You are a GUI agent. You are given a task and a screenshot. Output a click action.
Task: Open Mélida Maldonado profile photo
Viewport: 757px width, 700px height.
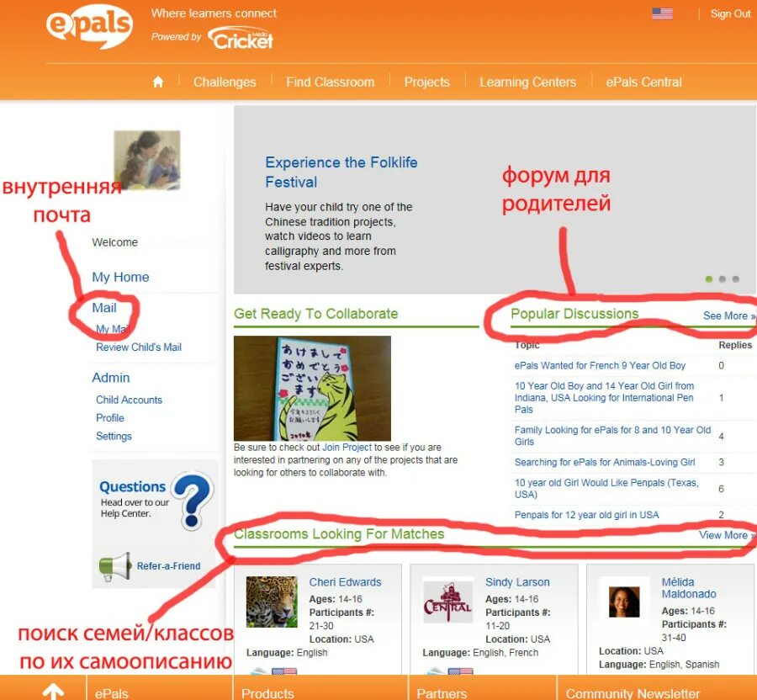624,602
